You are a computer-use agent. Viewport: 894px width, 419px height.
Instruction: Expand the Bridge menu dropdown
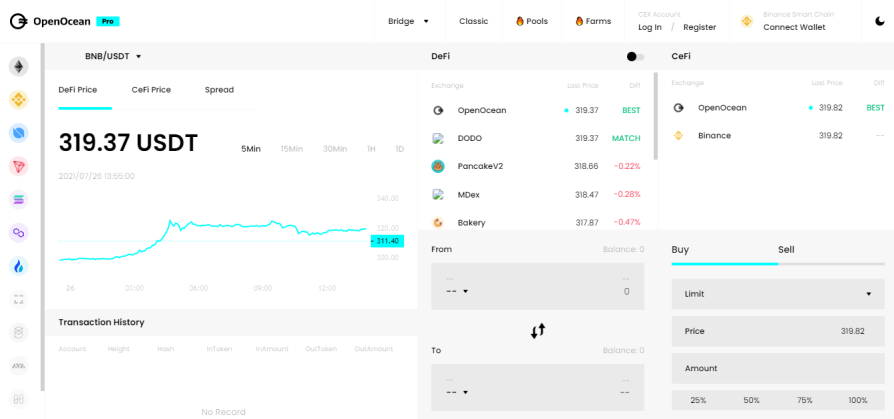tap(408, 21)
